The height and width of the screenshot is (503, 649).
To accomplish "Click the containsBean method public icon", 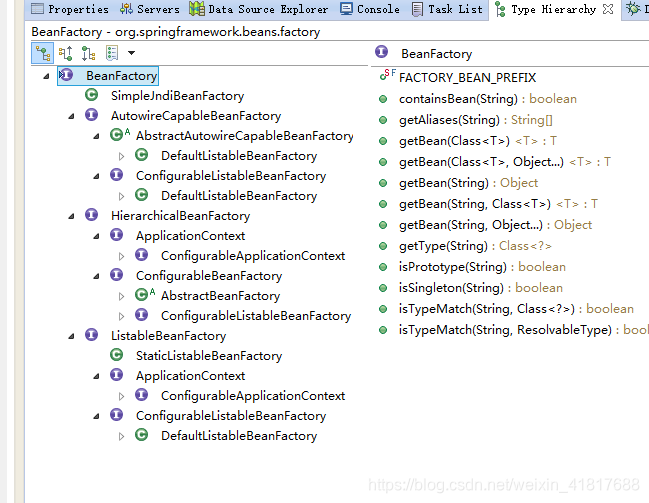I will click(383, 99).
